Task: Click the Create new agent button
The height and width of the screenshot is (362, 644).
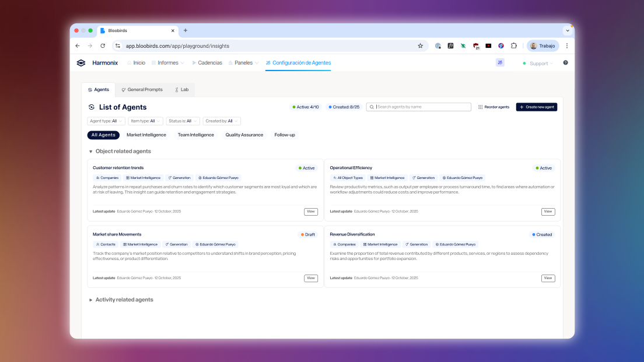Action: 537,107
